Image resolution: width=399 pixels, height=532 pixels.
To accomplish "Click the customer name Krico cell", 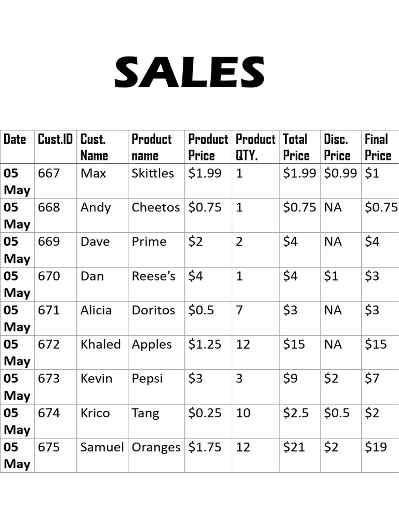I will pos(95,413).
